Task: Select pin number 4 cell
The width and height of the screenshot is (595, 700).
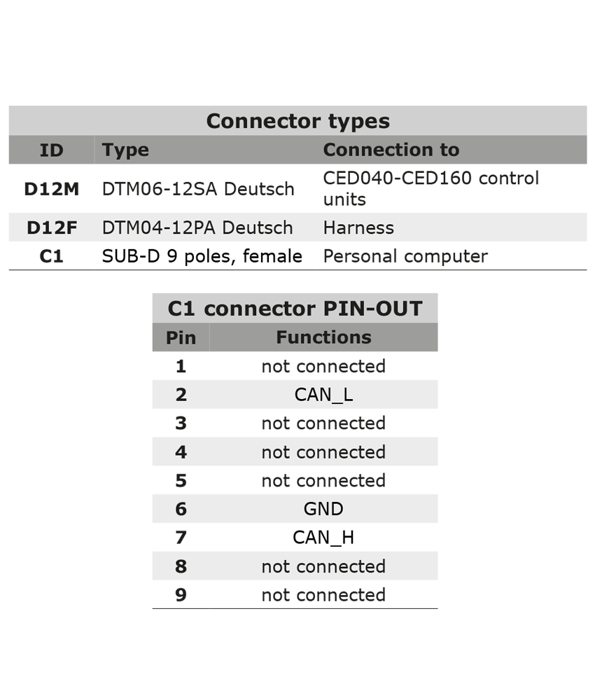Action: tap(181, 452)
